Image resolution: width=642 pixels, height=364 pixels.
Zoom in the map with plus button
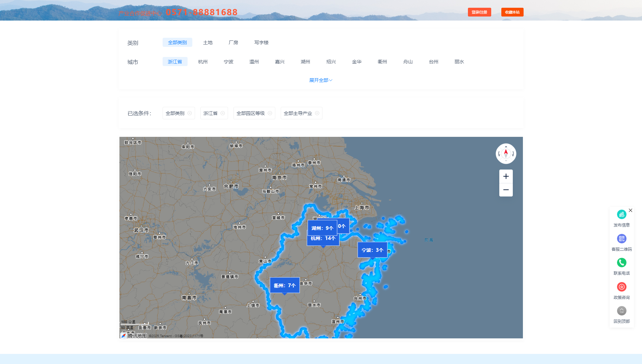(506, 176)
